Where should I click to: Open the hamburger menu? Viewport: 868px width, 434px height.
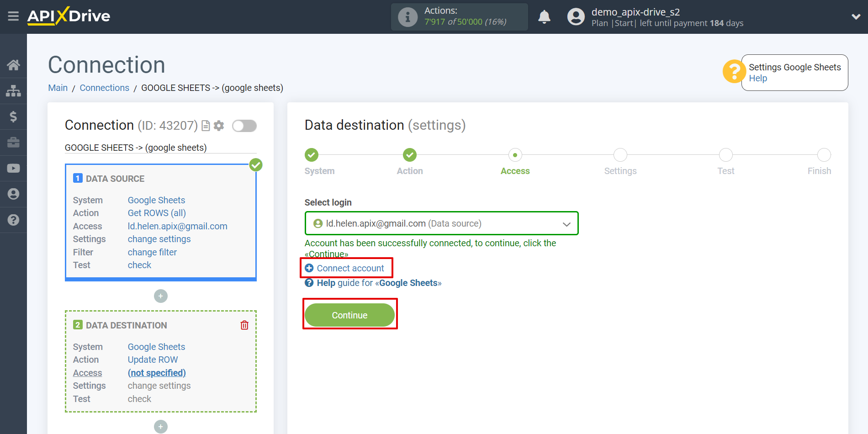13,16
